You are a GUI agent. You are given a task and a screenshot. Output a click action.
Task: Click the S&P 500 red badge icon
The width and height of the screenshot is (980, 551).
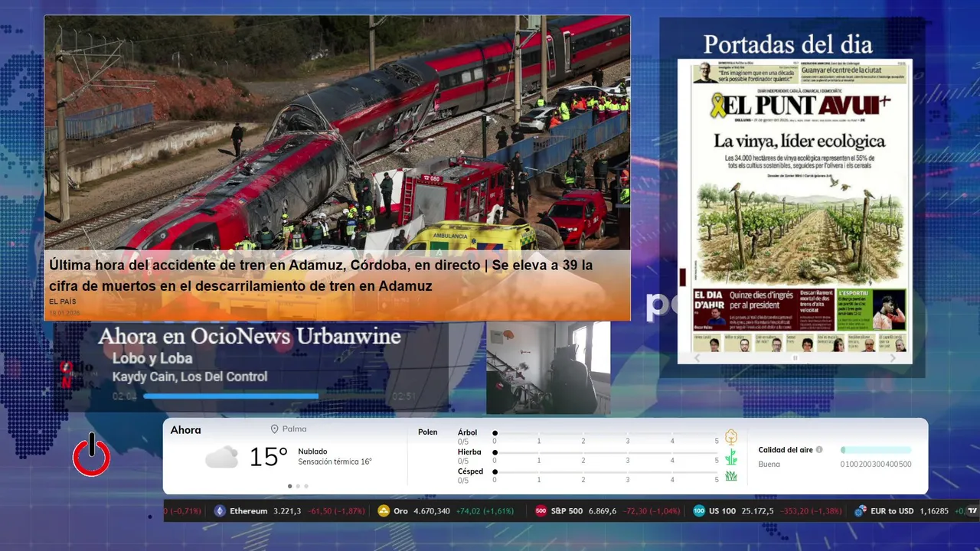pos(541,511)
